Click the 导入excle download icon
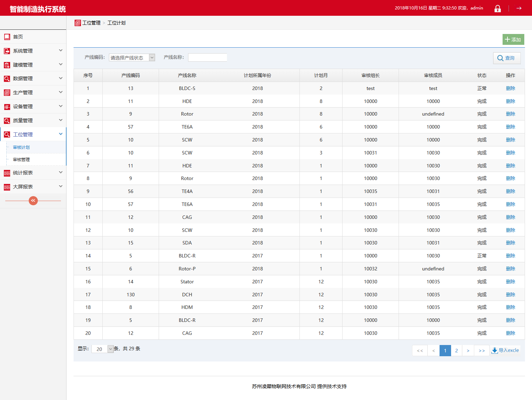The width and height of the screenshot is (532, 400). [495, 351]
